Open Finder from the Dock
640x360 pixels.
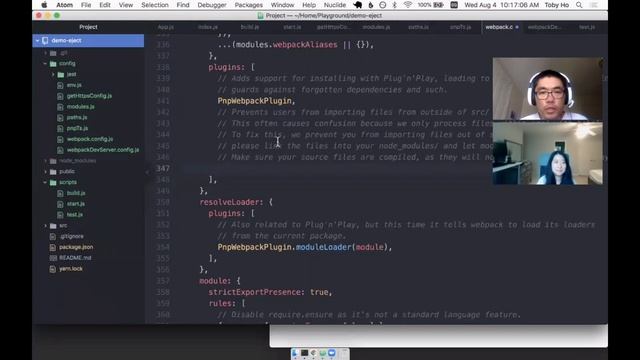(295, 353)
